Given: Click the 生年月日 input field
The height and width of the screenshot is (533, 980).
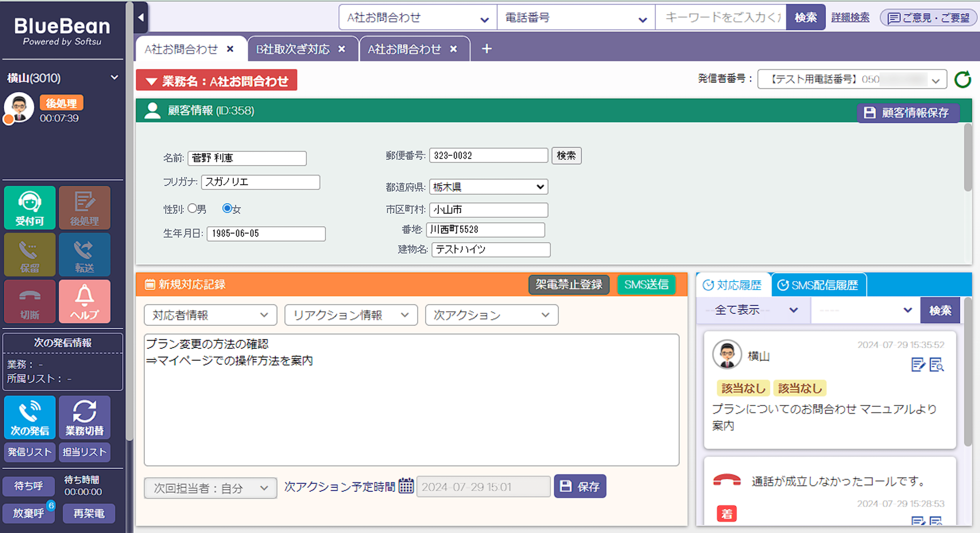Looking at the screenshot, I should (x=266, y=234).
